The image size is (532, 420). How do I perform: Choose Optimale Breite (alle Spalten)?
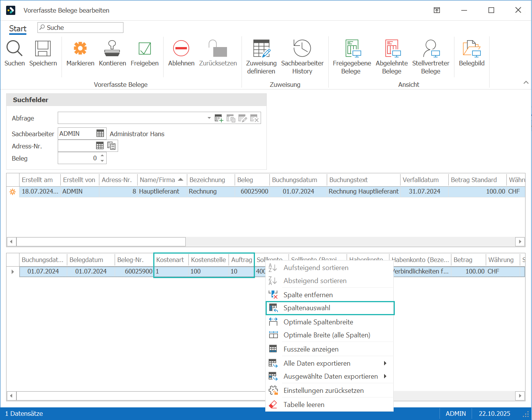pyautogui.click(x=330, y=335)
